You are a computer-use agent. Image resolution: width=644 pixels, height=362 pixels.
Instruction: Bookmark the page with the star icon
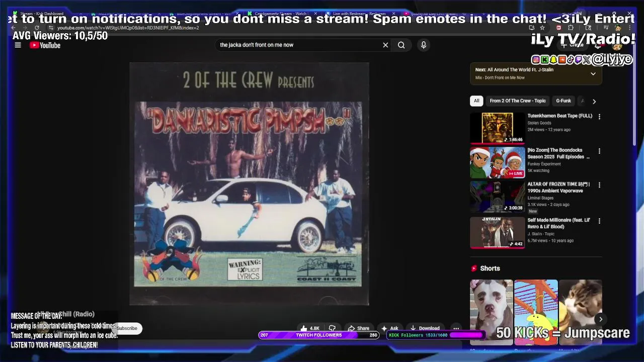click(x=542, y=28)
